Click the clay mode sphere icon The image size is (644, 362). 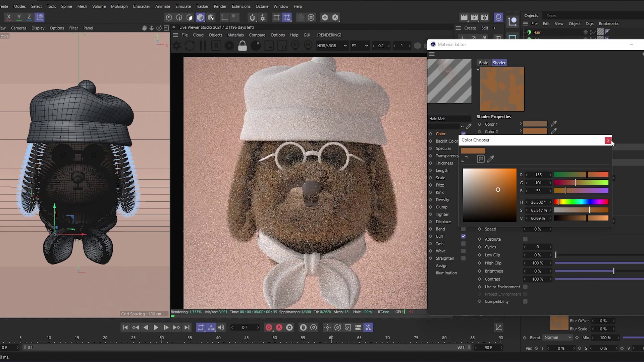(256, 46)
